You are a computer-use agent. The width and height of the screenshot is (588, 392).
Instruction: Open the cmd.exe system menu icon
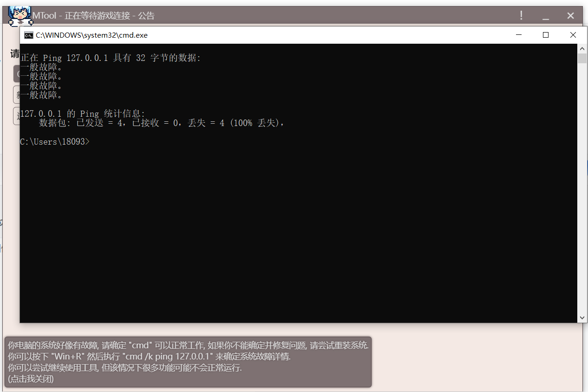[29, 35]
